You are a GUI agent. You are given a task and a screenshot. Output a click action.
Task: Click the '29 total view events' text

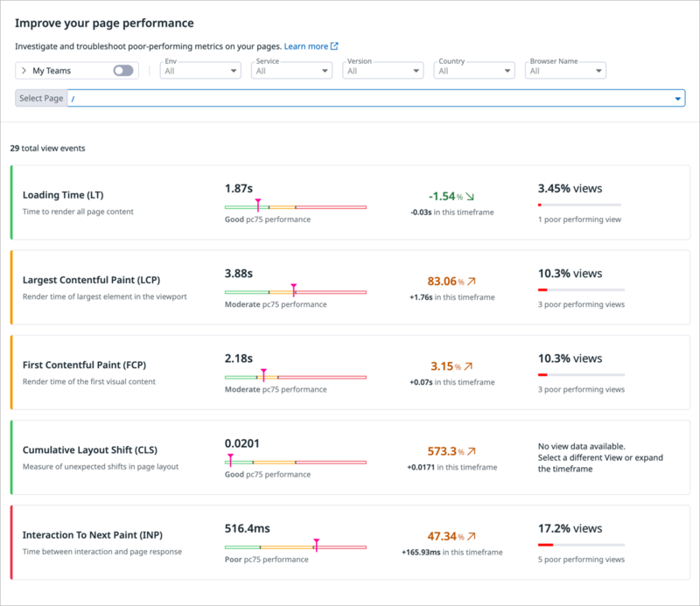coord(48,148)
